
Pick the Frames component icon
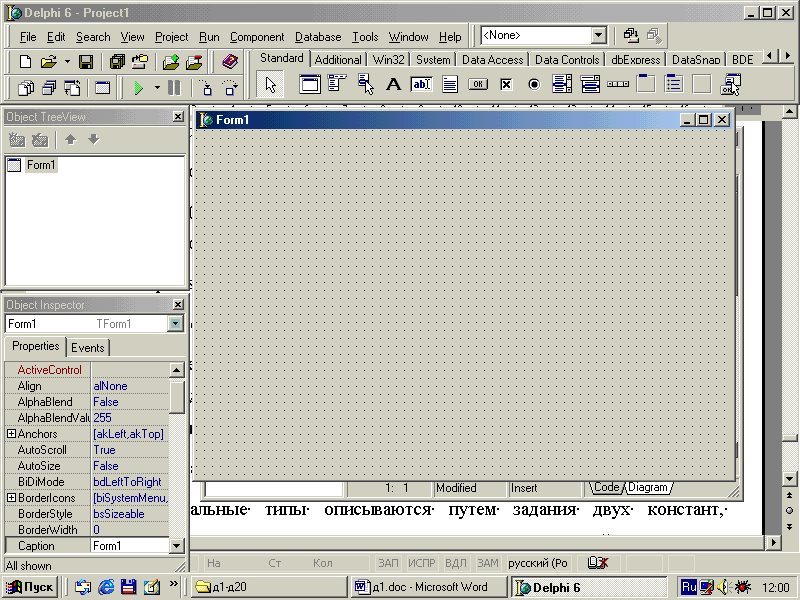pyautogui.click(x=310, y=84)
